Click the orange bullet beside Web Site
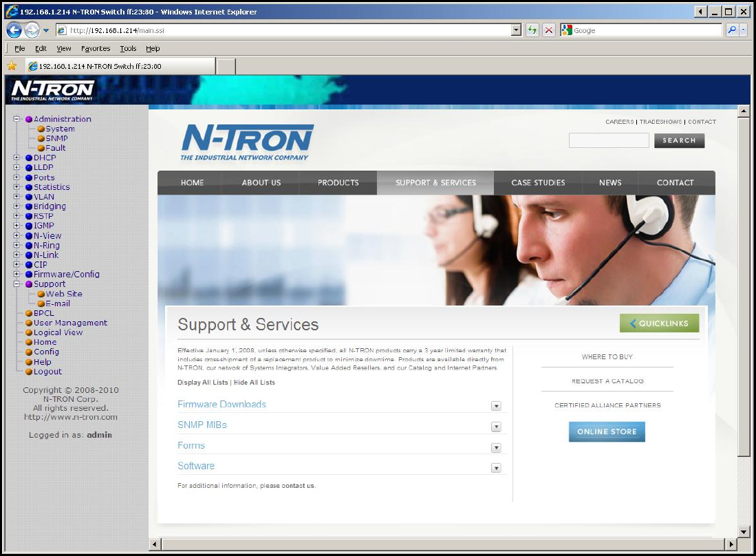Image resolution: width=756 pixels, height=556 pixels. pyautogui.click(x=41, y=294)
